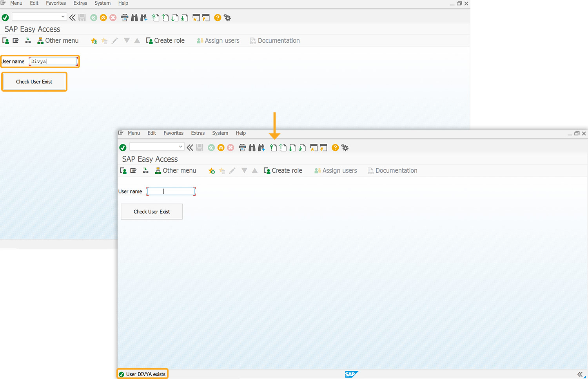
Task: Open command field dropdown in back window
Action: (x=63, y=16)
